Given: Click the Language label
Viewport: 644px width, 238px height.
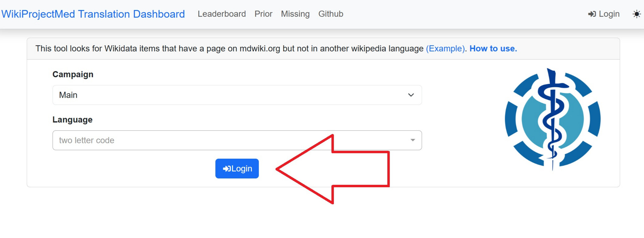Looking at the screenshot, I should point(72,120).
